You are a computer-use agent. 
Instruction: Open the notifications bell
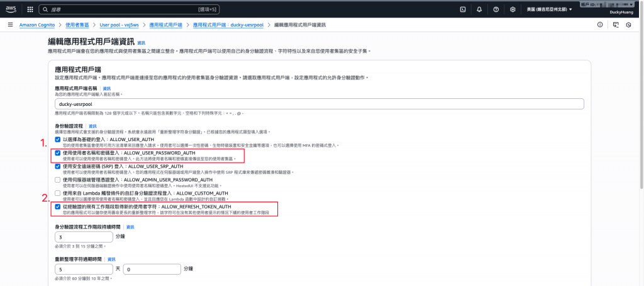coord(479,9)
